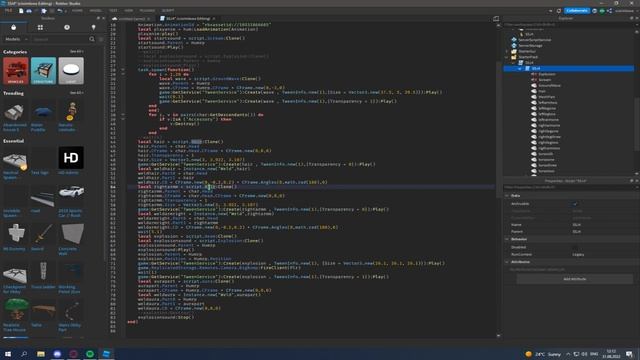Open the Toolbox Marketplace bag tab
The image size is (640, 360).
13,27
